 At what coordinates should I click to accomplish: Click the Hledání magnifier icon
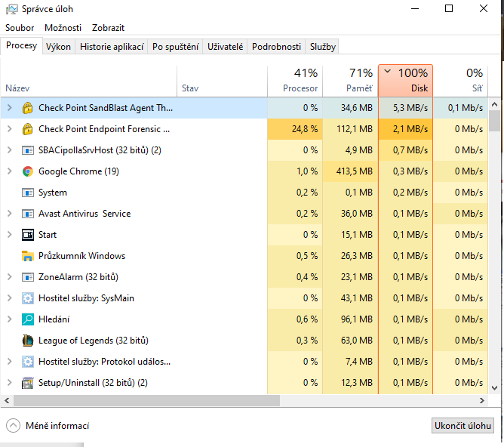(27, 319)
